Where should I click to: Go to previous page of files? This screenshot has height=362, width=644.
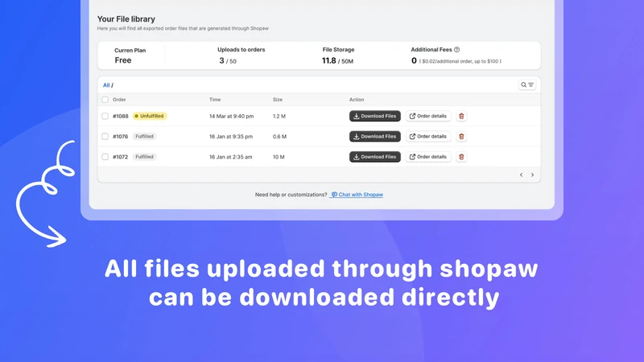click(521, 175)
